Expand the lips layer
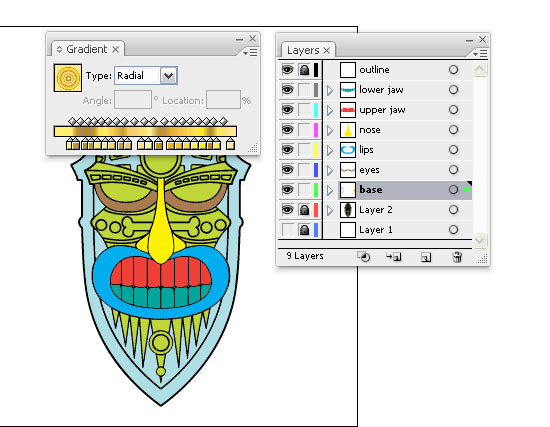 (330, 150)
